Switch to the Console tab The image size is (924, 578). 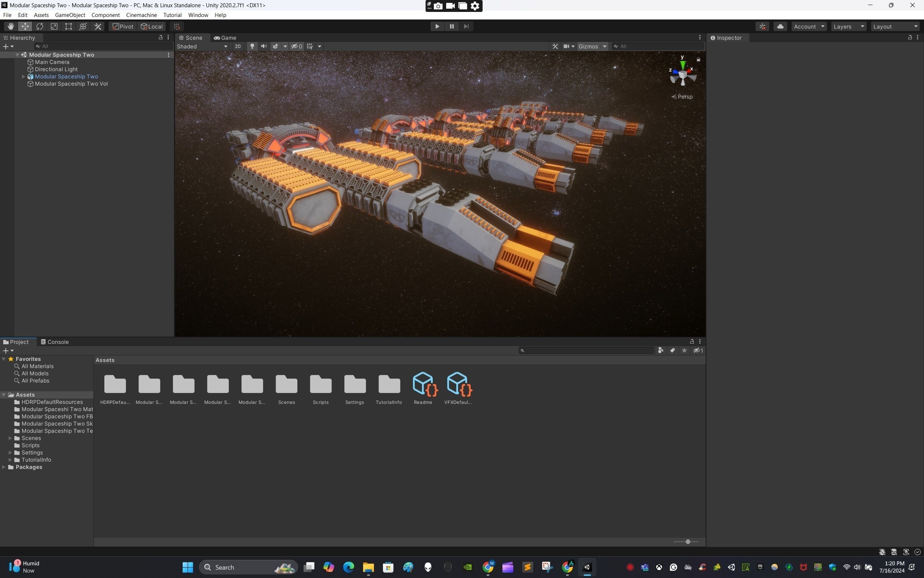(x=55, y=342)
